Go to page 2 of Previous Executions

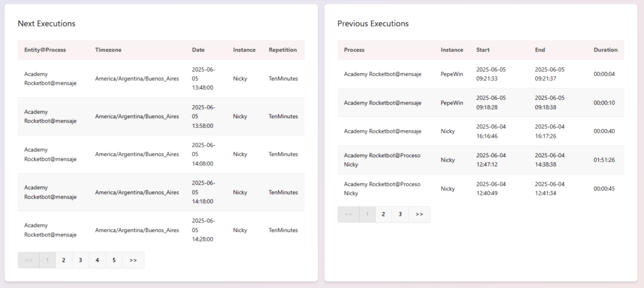pos(383,214)
